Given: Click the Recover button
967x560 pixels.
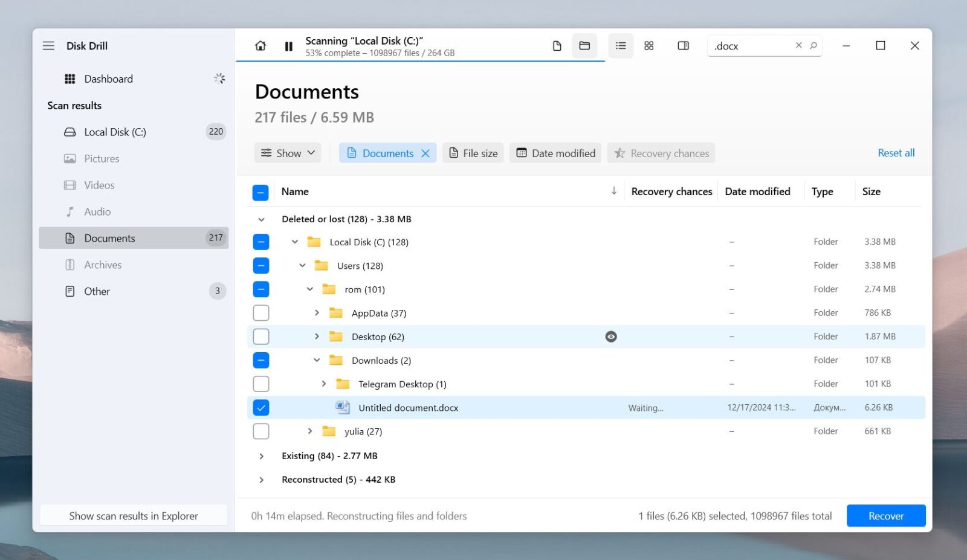Looking at the screenshot, I should point(885,515).
